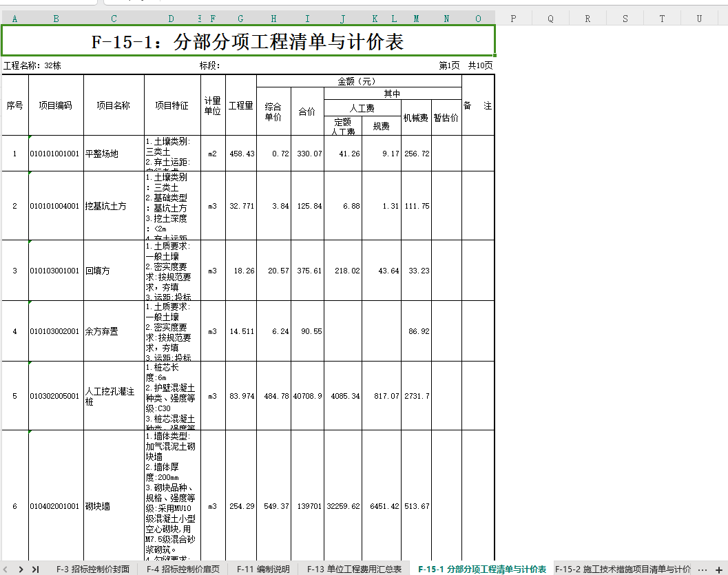Click the unit price cell 484.78
The width and height of the screenshot is (728, 575).
(274, 396)
